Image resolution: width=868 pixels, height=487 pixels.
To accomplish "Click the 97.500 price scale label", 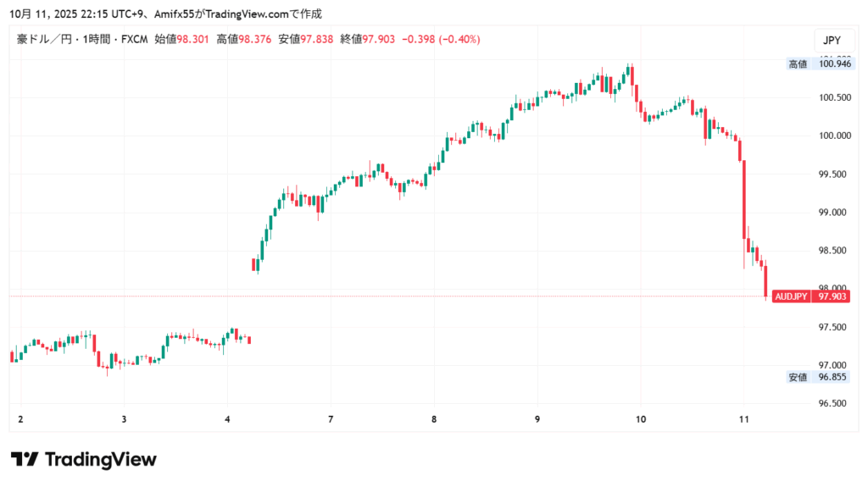I will pos(830,327).
